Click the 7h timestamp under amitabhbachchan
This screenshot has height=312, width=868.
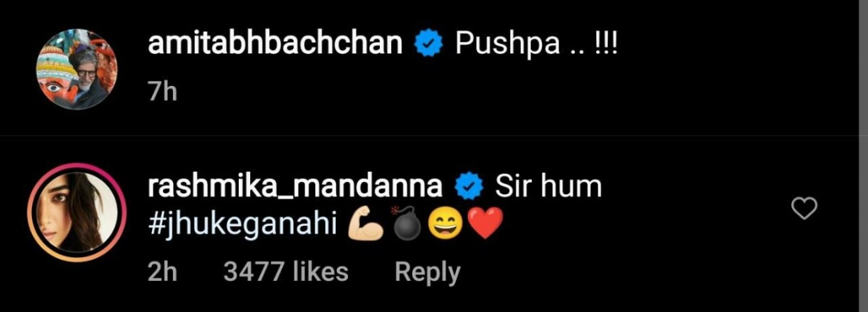tap(162, 92)
